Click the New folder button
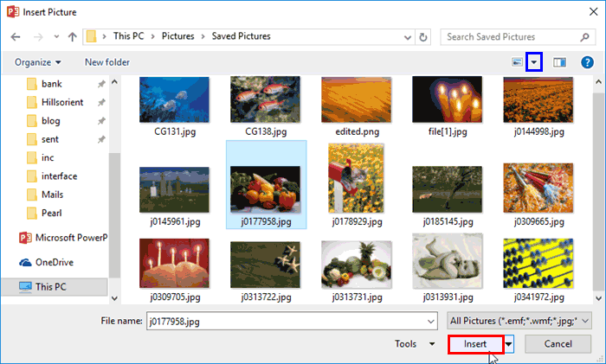Screen dimensions: 606x364 [x=107, y=62]
